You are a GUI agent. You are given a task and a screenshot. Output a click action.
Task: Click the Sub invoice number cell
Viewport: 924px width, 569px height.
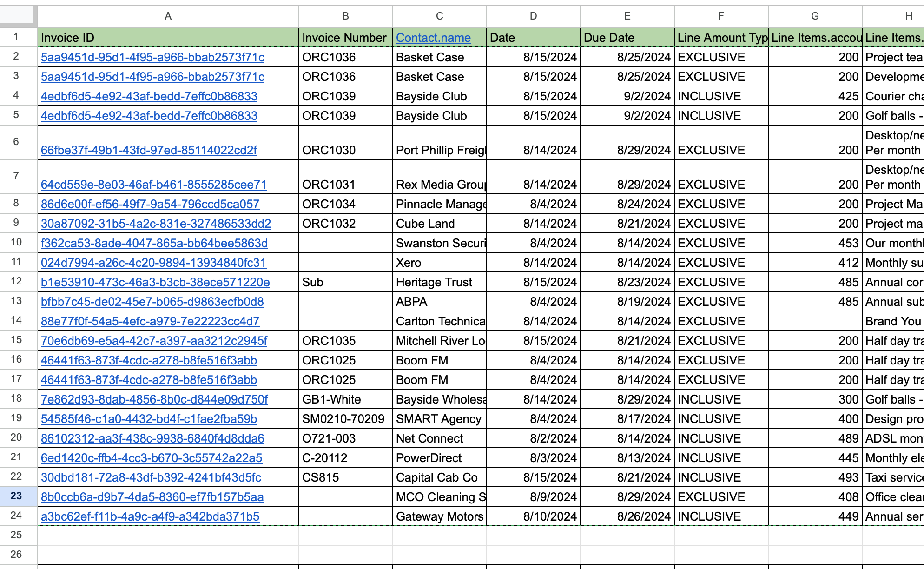[345, 282]
